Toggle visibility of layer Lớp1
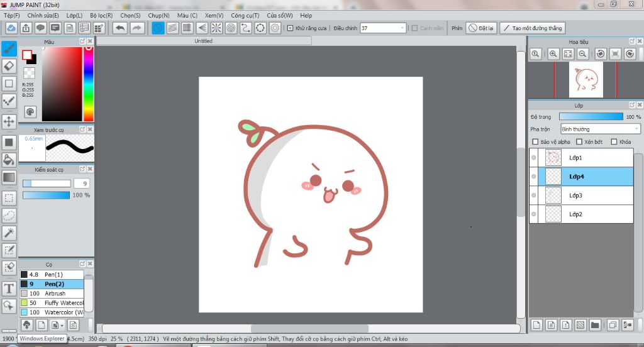 533,158
